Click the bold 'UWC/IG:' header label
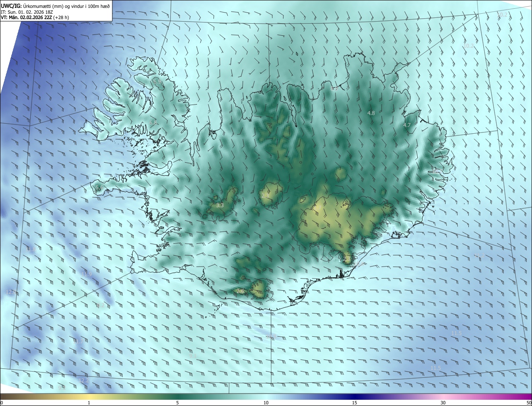The height and width of the screenshot is (406, 532). click(11, 6)
